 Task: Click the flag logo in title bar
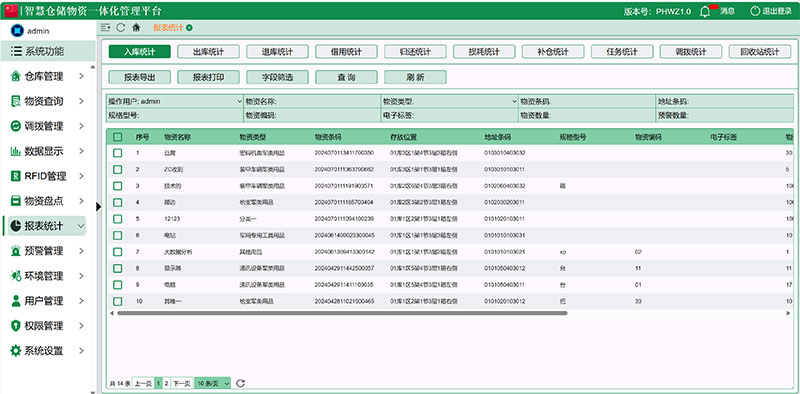coord(11,11)
